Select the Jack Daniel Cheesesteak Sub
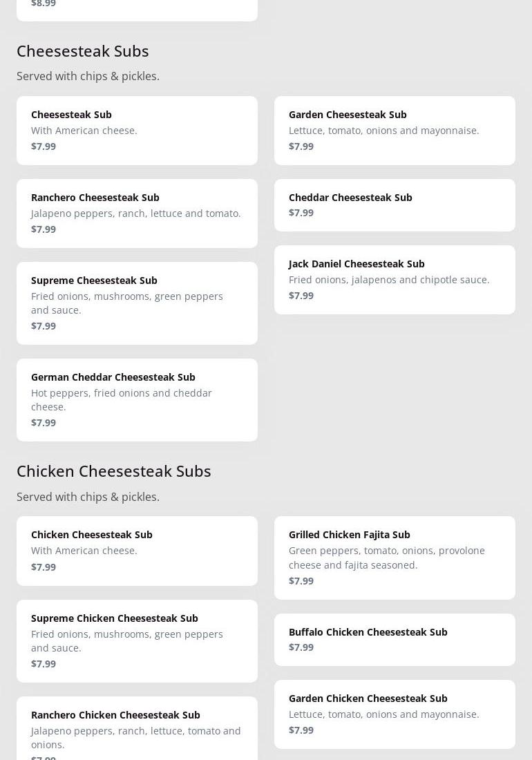The image size is (532, 760). (395, 279)
